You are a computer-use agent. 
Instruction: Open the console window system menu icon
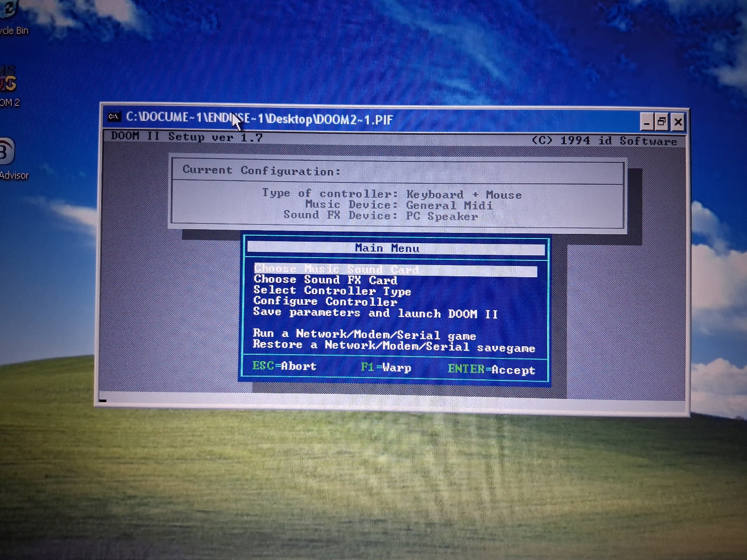click(113, 117)
